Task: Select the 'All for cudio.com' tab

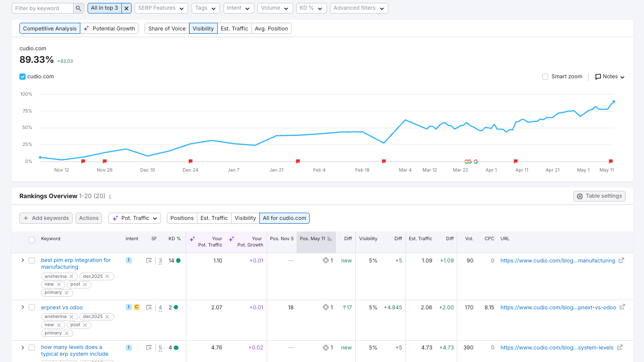Action: pyautogui.click(x=285, y=218)
